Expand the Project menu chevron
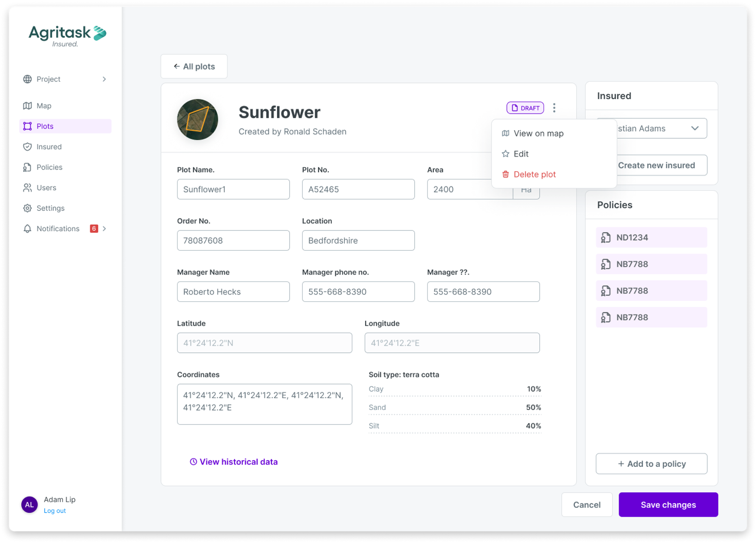The height and width of the screenshot is (543, 756). tap(104, 79)
